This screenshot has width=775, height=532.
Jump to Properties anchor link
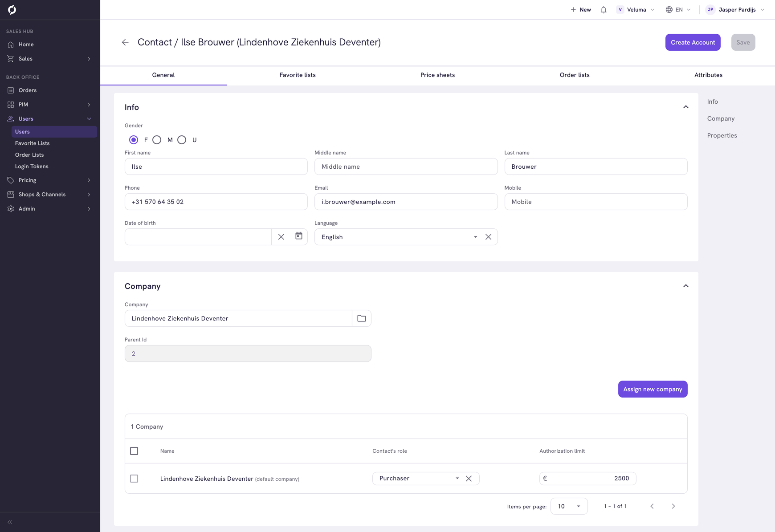(722, 135)
